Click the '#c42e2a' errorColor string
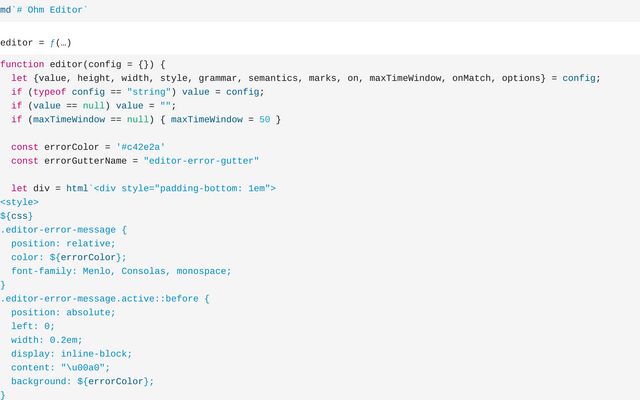This screenshot has width=640, height=400. 140,147
